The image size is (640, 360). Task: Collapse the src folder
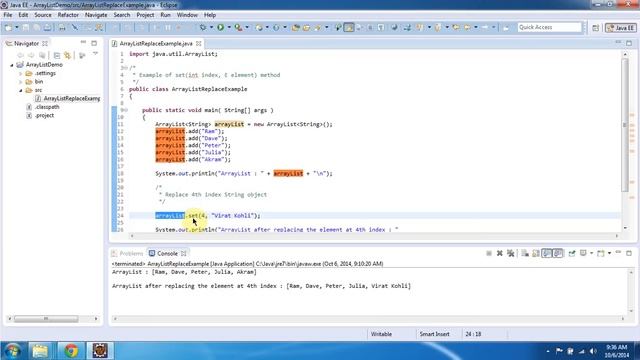[20, 90]
